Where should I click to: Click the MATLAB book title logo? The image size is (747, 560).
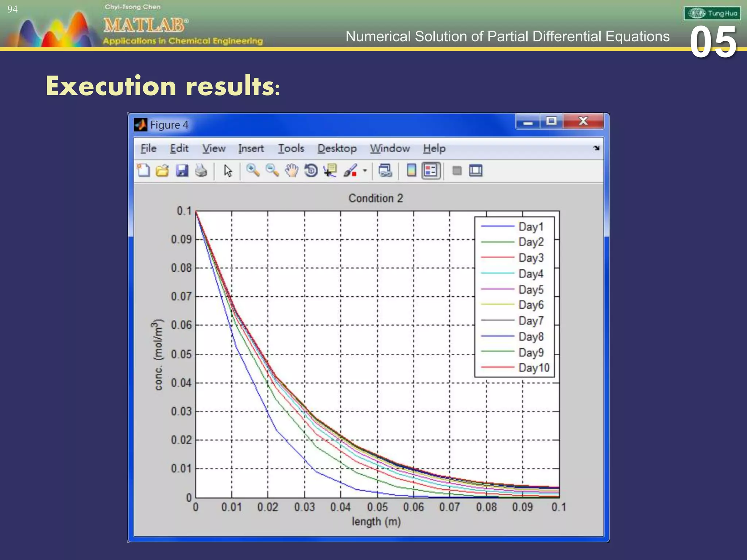(146, 25)
